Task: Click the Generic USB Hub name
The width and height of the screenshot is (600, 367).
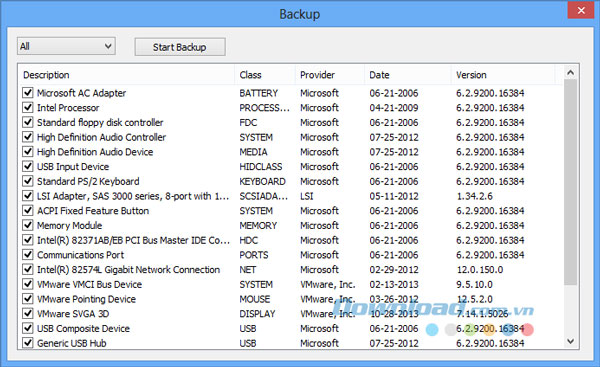Action: coord(72,343)
